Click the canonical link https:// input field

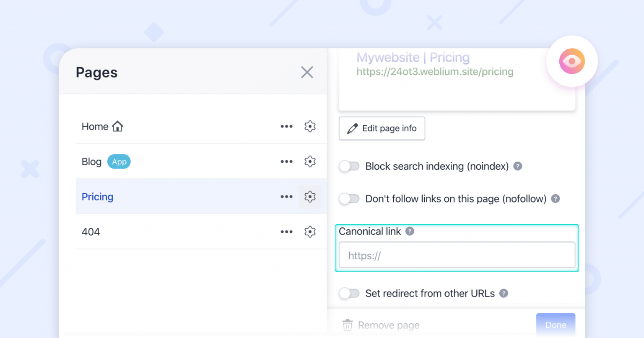456,255
